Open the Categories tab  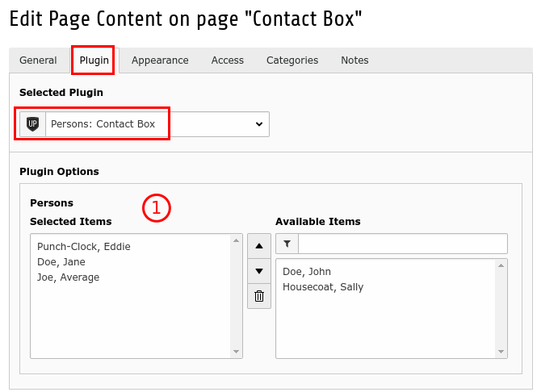292,60
